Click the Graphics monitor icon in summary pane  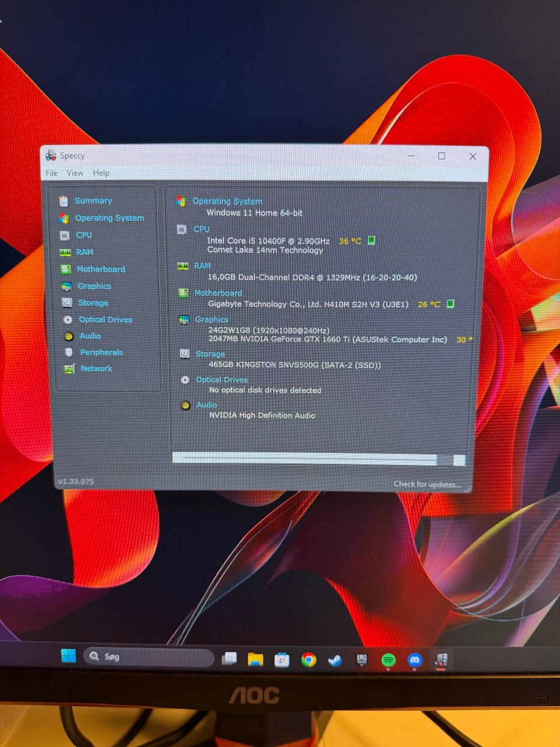[x=184, y=320]
